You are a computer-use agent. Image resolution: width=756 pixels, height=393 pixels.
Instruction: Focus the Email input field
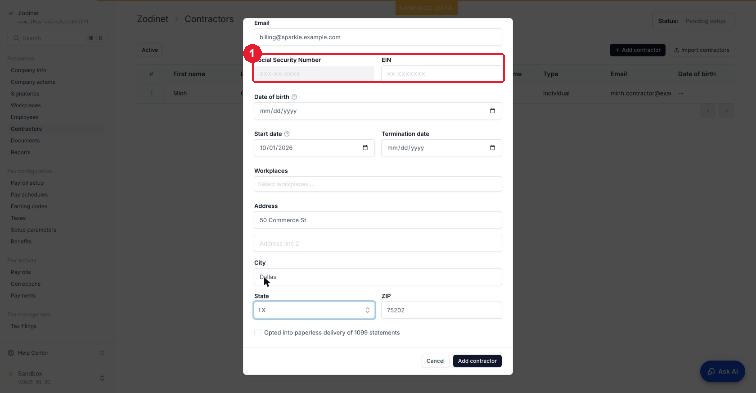coord(378,37)
